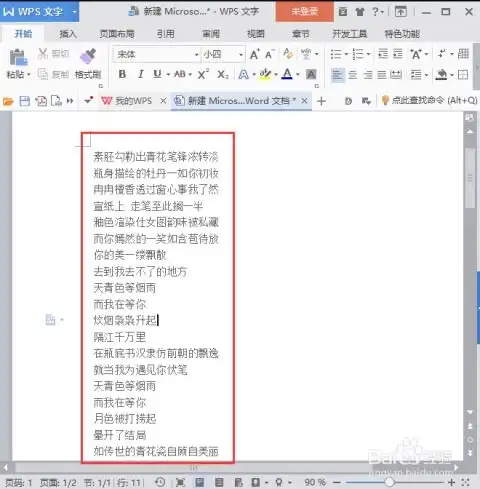Expand the line spacing dropdown arrow
The height and width of the screenshot is (489, 480).
[x=426, y=75]
